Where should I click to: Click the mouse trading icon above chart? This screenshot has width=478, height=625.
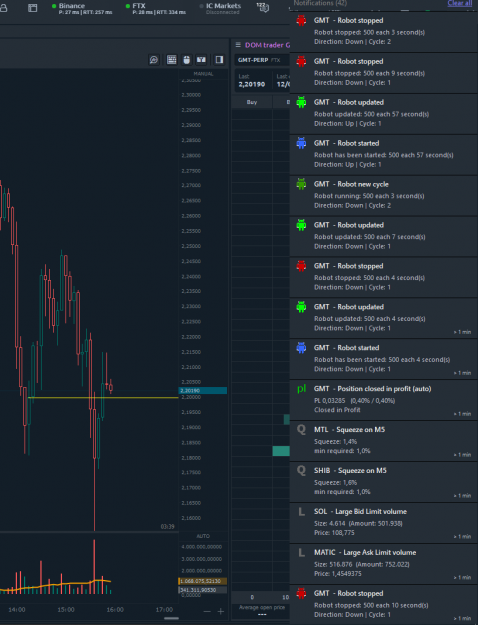tap(187, 60)
